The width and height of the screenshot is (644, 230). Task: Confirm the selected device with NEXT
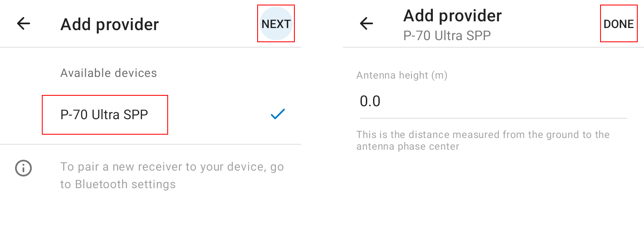(276, 24)
